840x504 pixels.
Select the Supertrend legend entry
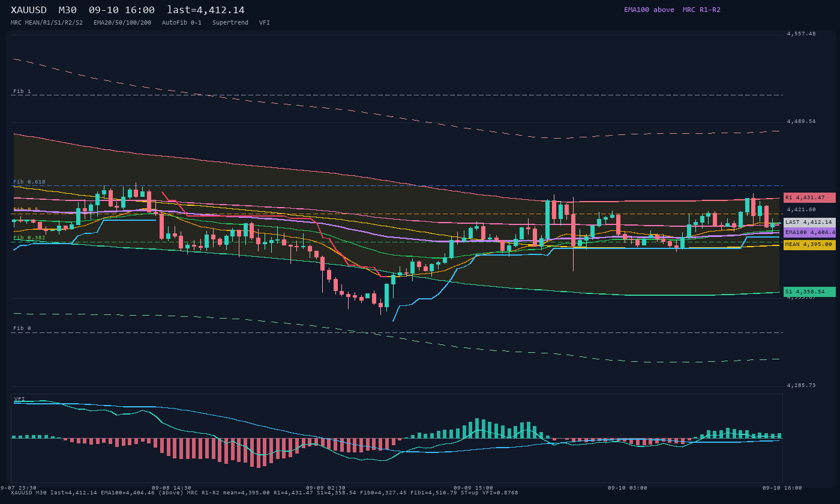[230, 23]
